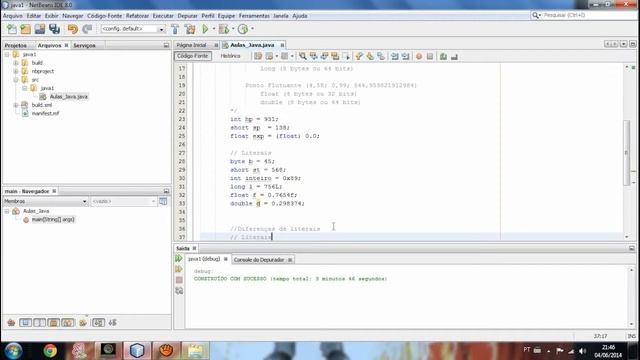Click the Open Project toolbar icon

point(40,29)
